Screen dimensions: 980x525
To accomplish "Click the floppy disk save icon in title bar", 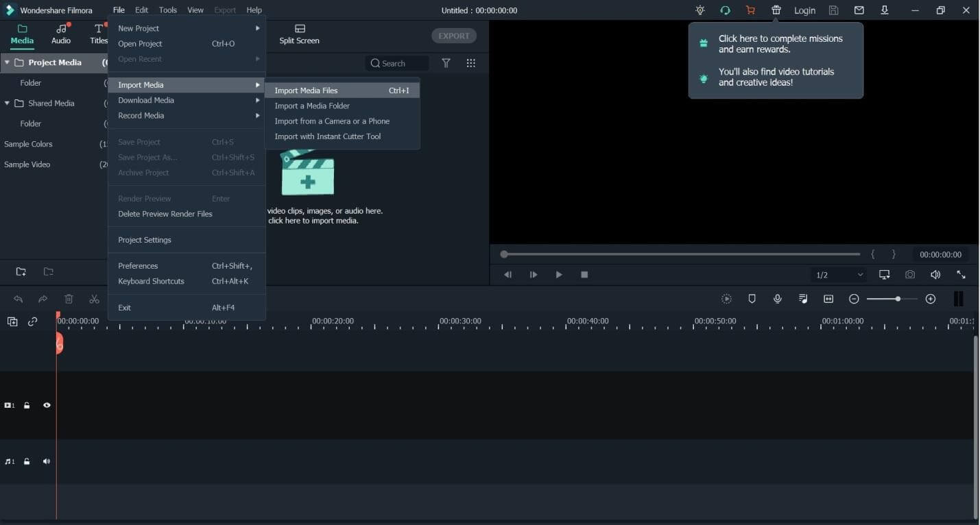I will tap(834, 10).
